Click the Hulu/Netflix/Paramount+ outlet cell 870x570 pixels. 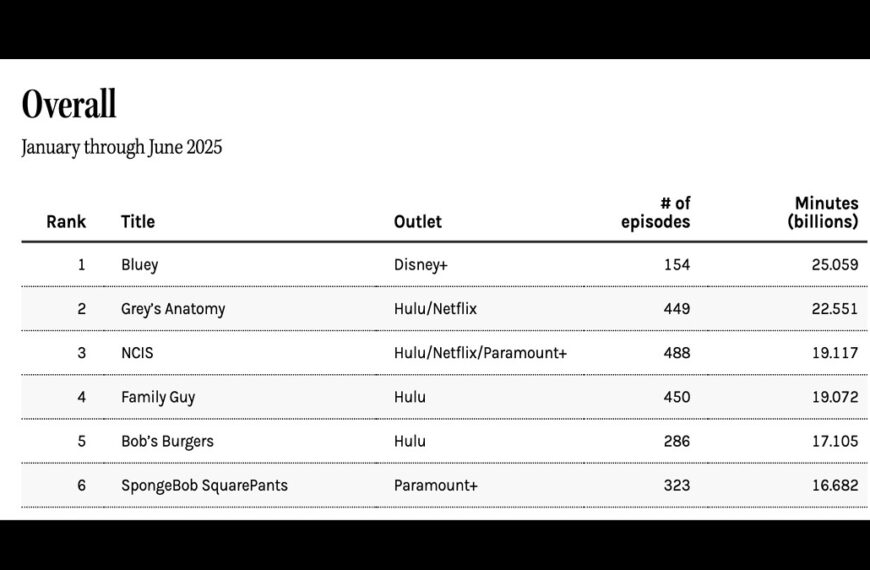[481, 353]
